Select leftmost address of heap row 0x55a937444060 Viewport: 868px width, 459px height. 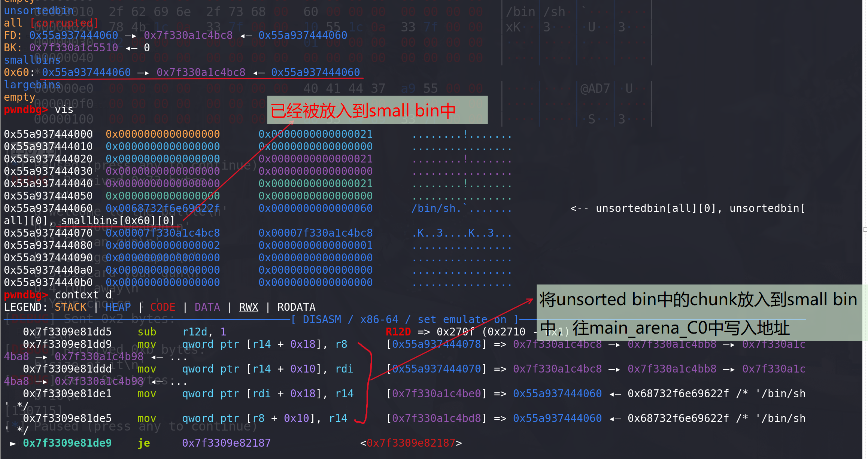(x=48, y=208)
